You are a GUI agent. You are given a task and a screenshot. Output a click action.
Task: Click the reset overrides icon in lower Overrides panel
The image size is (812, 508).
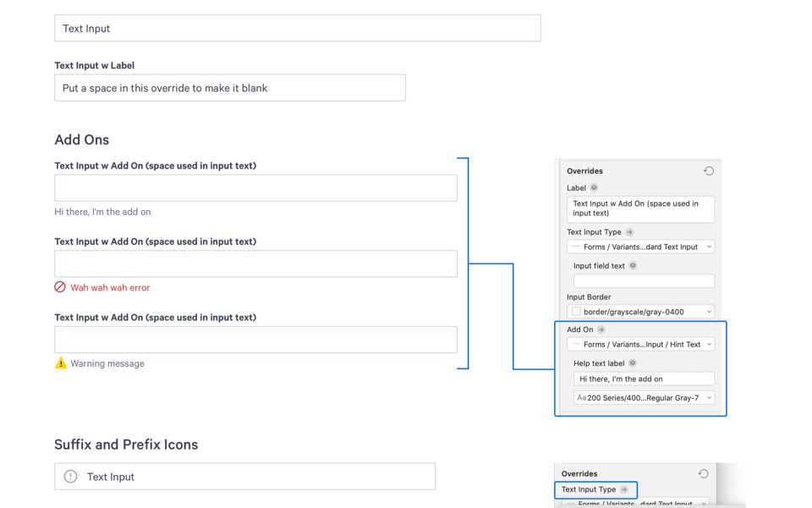(x=703, y=474)
